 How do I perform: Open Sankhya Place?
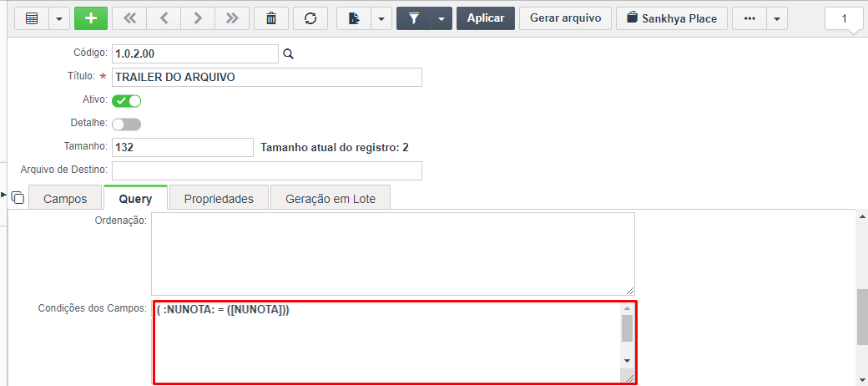click(x=672, y=18)
